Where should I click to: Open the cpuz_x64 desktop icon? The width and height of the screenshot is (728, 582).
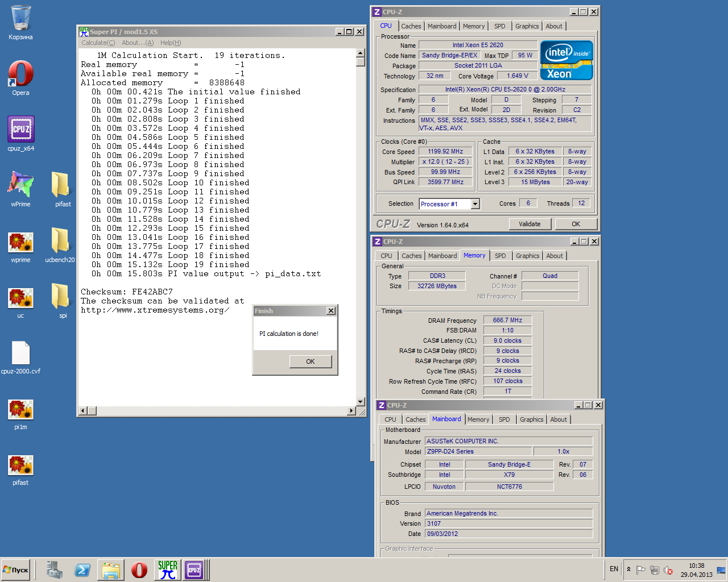tap(20, 134)
